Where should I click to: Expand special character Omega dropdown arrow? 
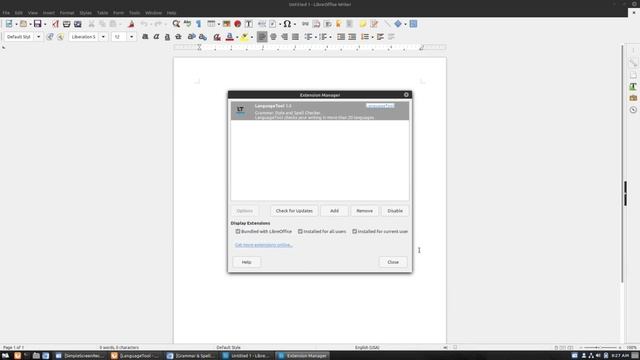click(x=295, y=24)
